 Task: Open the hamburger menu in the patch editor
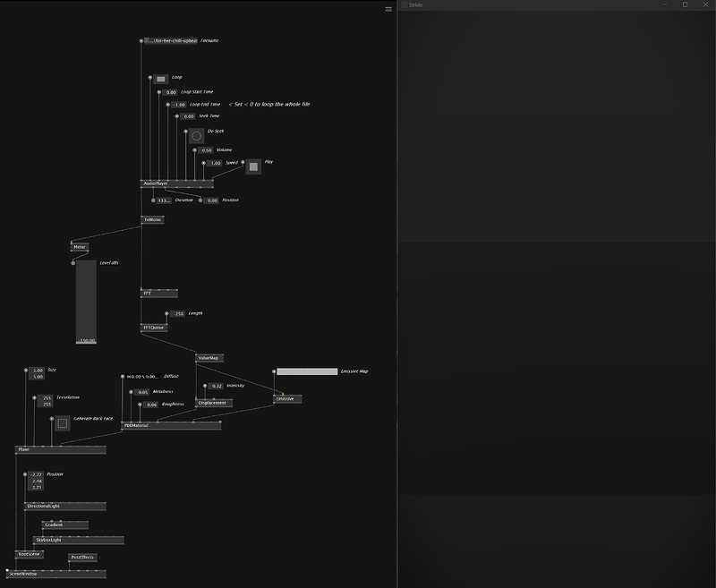(388, 9)
